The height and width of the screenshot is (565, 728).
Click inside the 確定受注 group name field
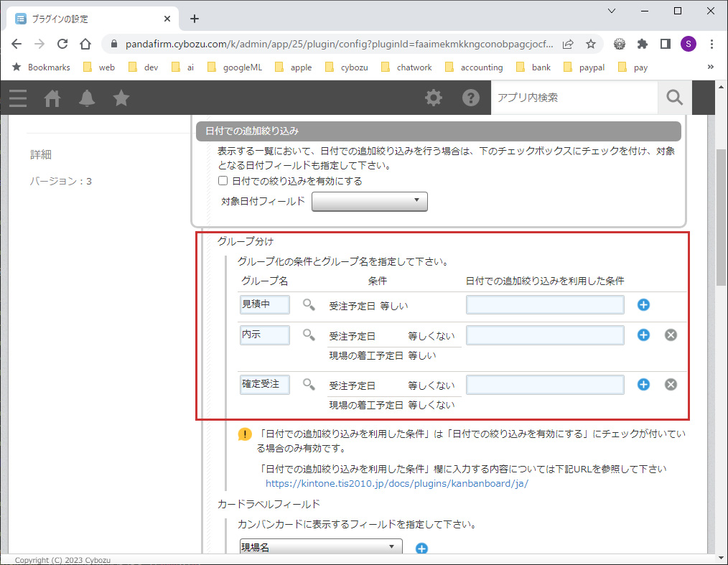pos(264,385)
